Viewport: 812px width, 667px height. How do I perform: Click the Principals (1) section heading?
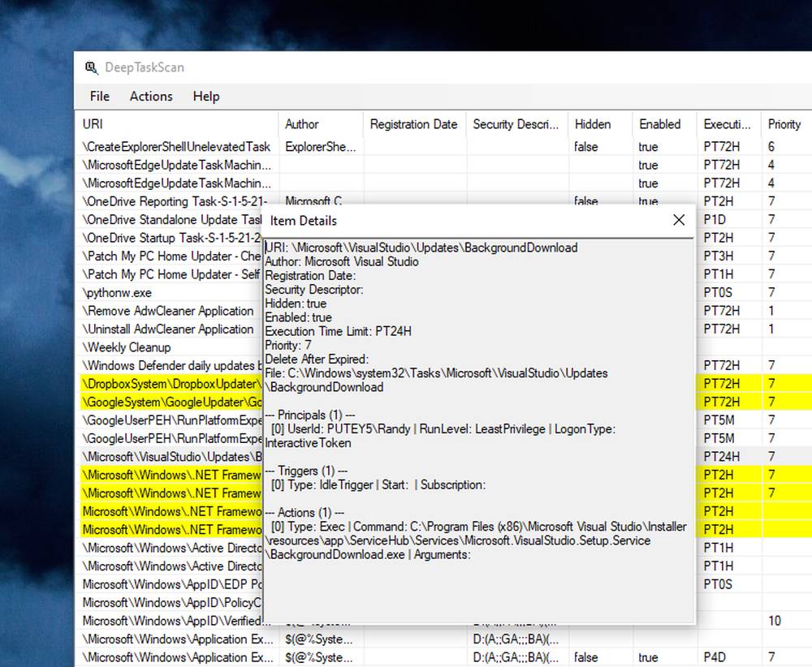[x=309, y=415]
